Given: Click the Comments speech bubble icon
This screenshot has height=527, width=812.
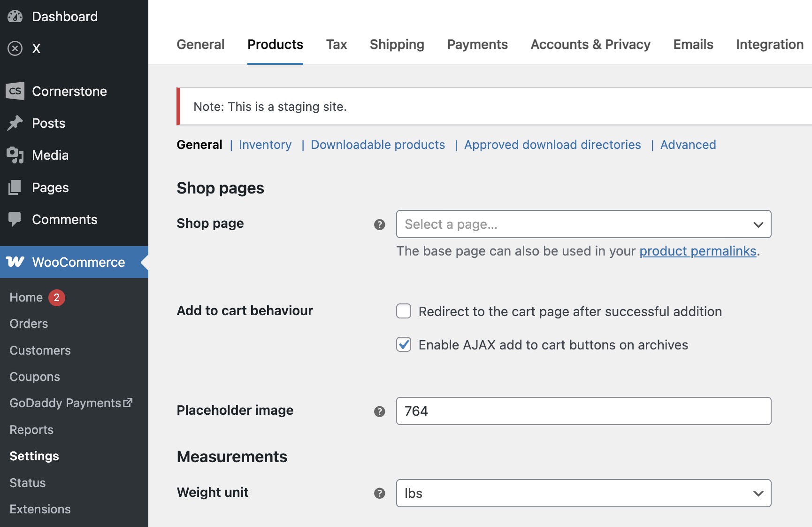Looking at the screenshot, I should (x=15, y=219).
